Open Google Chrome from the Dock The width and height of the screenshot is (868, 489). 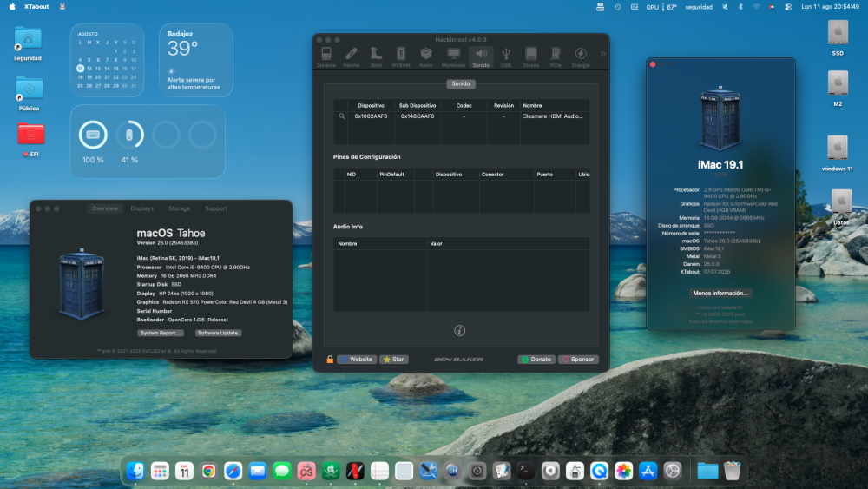pos(208,471)
